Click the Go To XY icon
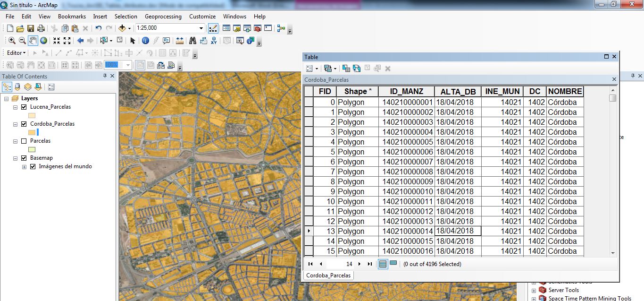The width and height of the screenshot is (644, 301). point(214,41)
